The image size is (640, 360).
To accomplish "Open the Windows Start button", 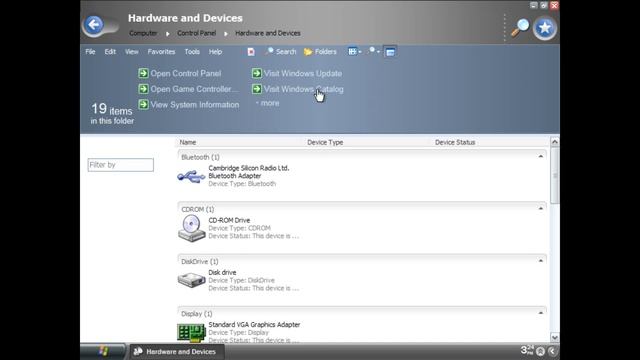I will click(103, 351).
